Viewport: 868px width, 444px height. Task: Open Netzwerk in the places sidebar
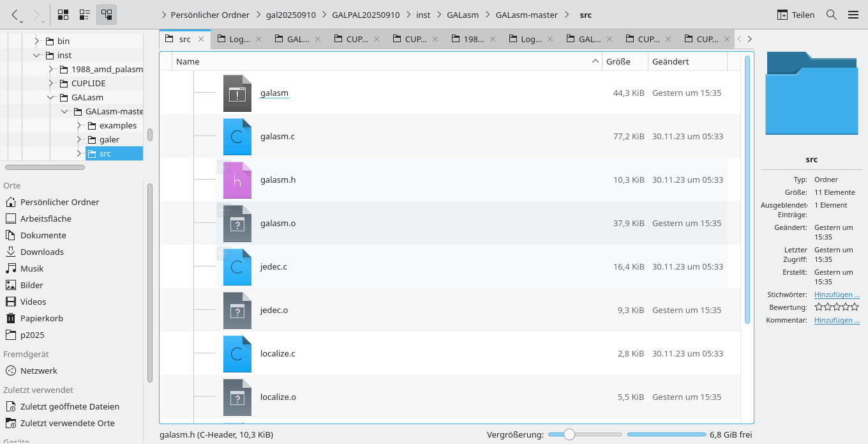pyautogui.click(x=38, y=371)
